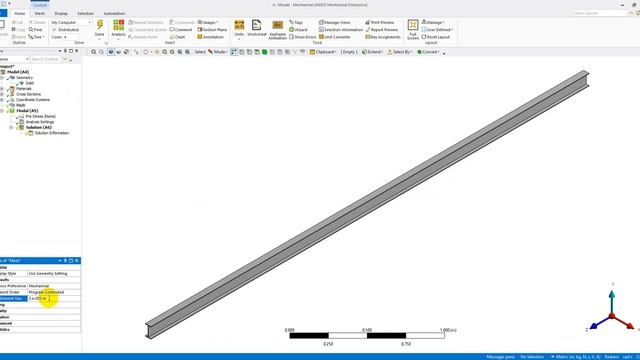Open the Convert dropdown
Screen dimensions: 640x360
(428, 52)
